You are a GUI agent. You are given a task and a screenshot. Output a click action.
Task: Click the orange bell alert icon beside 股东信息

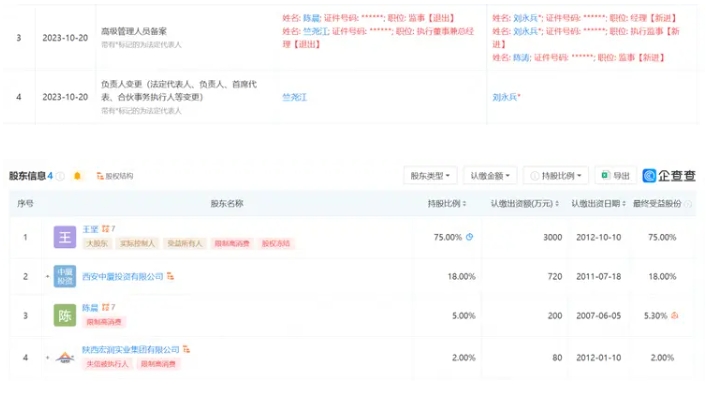coord(77,176)
